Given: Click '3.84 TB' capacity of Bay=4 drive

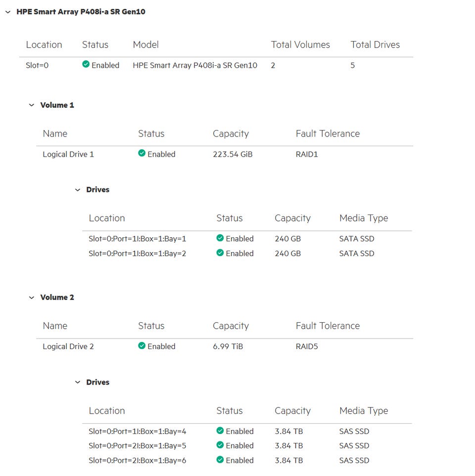Looking at the screenshot, I should [x=289, y=432].
